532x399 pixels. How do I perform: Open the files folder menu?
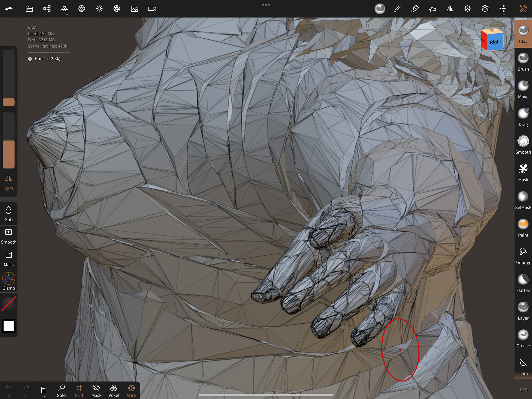click(x=29, y=9)
